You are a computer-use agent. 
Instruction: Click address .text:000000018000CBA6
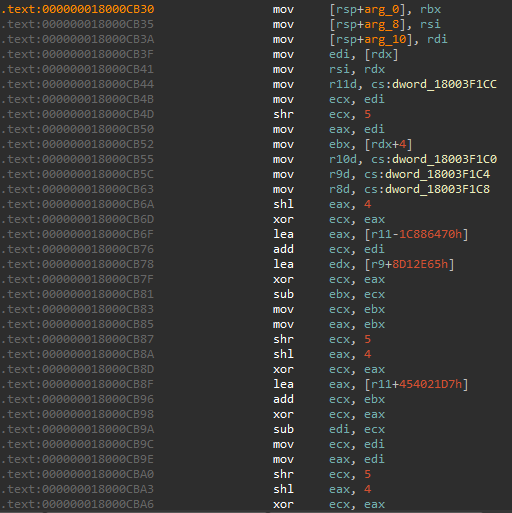[x=77, y=504]
